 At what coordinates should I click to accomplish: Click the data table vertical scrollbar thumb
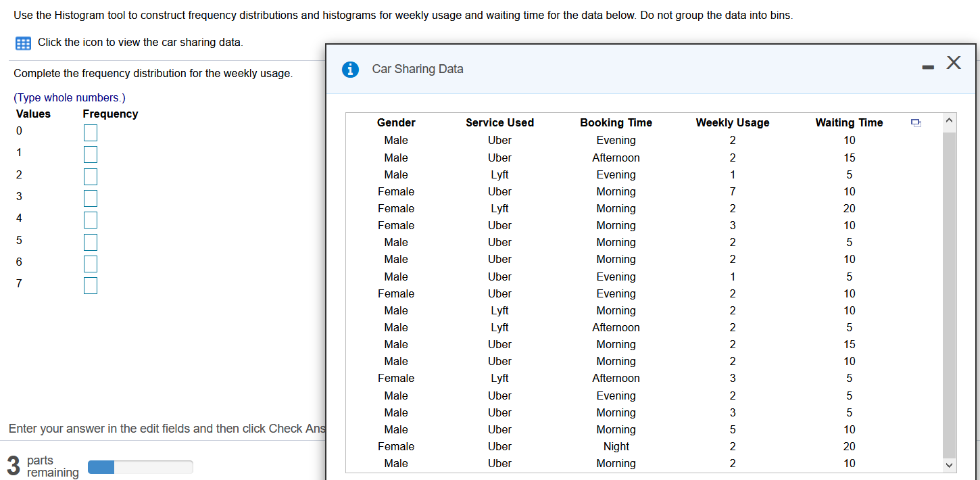click(949, 295)
